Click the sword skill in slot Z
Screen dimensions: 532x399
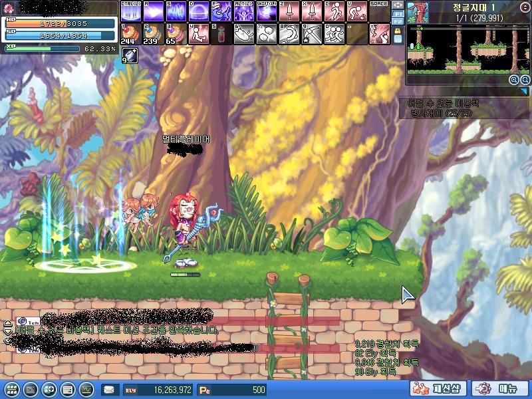[x=289, y=11]
